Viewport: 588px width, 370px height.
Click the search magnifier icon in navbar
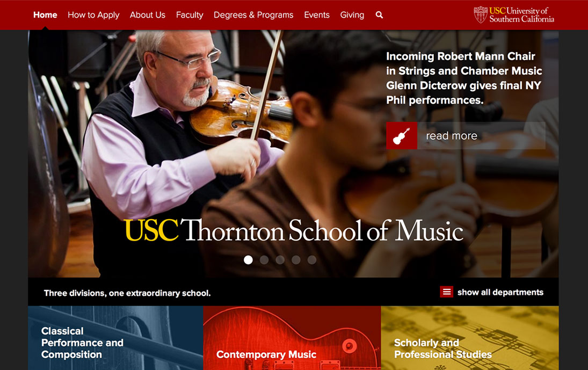click(x=379, y=15)
